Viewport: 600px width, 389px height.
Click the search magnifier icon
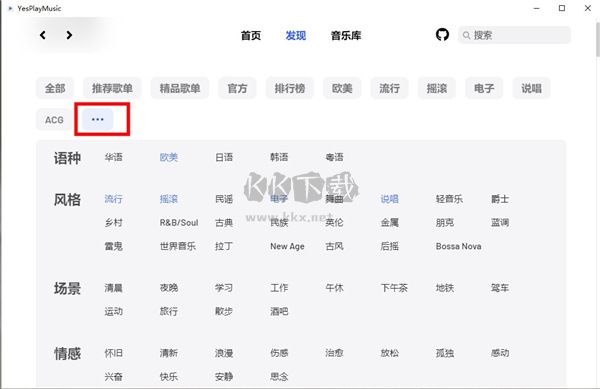point(466,36)
